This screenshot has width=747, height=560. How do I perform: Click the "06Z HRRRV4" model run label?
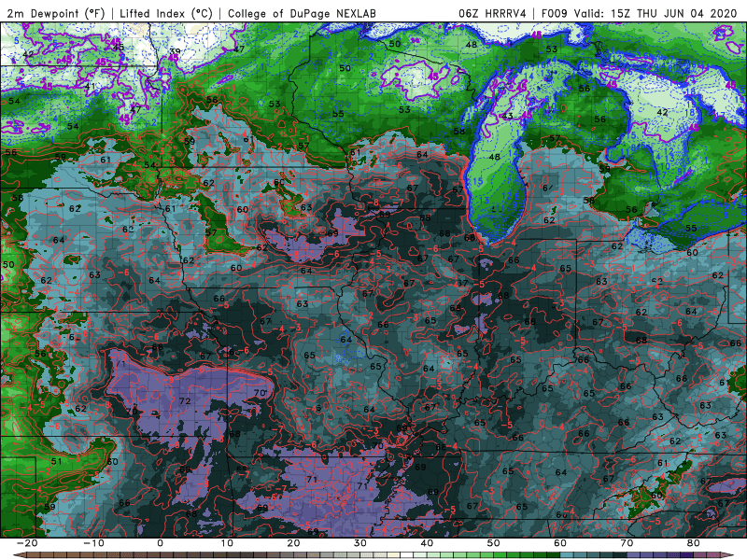point(492,14)
